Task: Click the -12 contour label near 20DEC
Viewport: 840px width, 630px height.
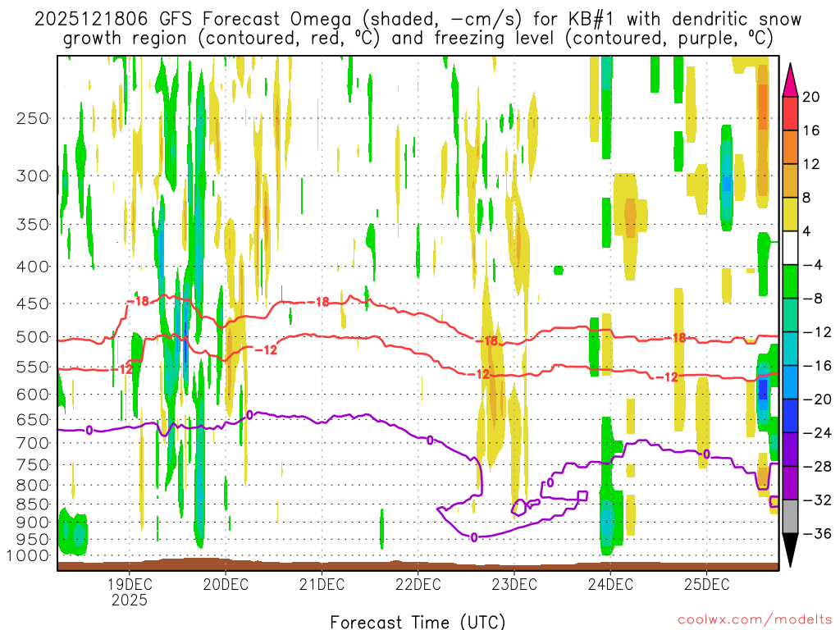Action: point(267,350)
